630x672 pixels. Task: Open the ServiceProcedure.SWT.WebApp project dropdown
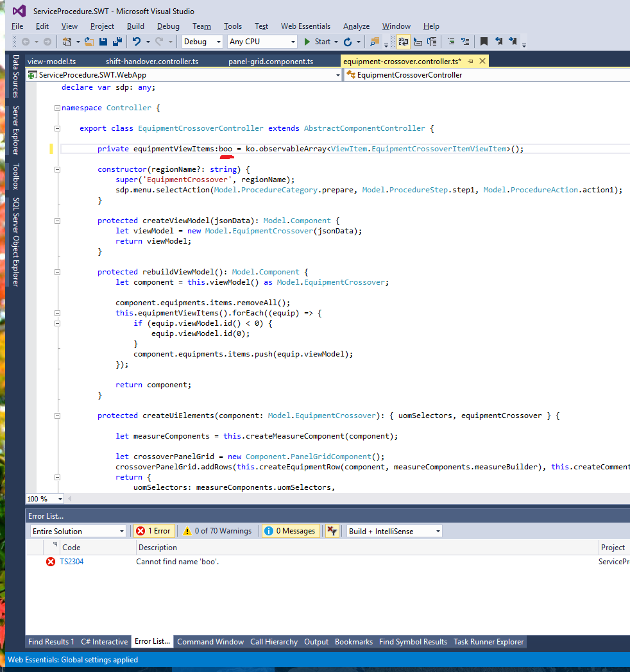point(183,75)
